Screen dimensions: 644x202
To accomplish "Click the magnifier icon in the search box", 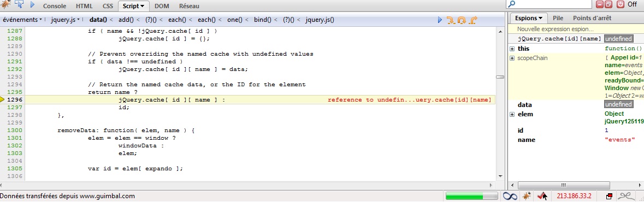I will (x=512, y=4).
